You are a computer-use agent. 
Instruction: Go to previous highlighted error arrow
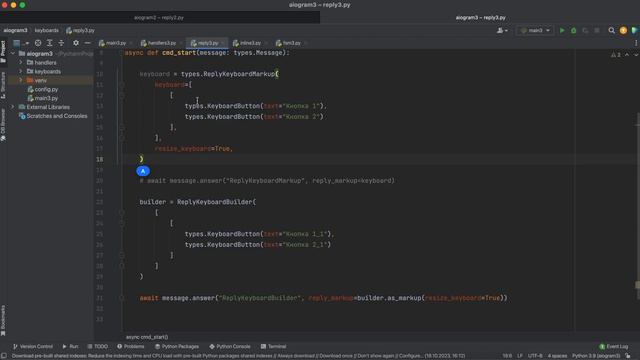pos(627,54)
